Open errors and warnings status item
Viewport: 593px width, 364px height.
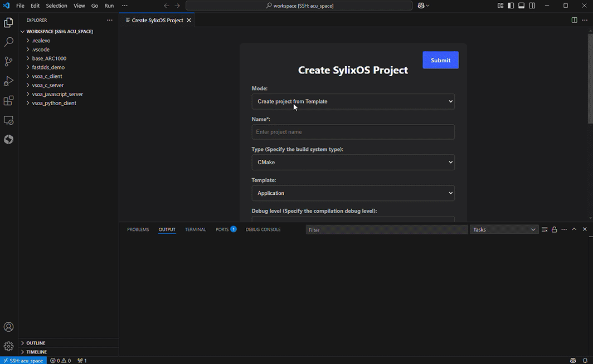point(61,361)
